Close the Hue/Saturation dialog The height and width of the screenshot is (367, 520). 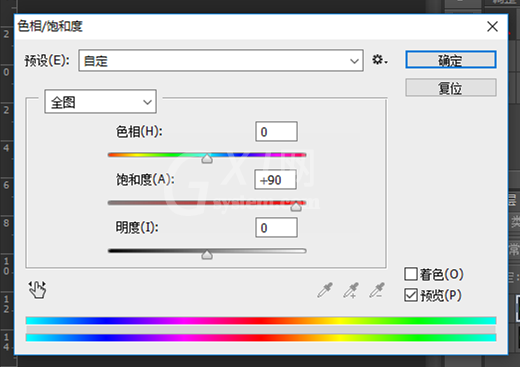(492, 26)
